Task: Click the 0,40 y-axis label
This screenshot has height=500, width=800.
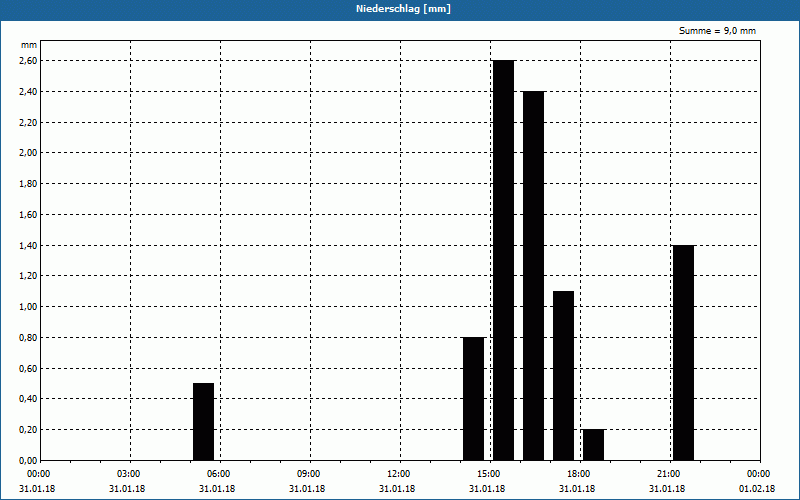Action: point(28,399)
